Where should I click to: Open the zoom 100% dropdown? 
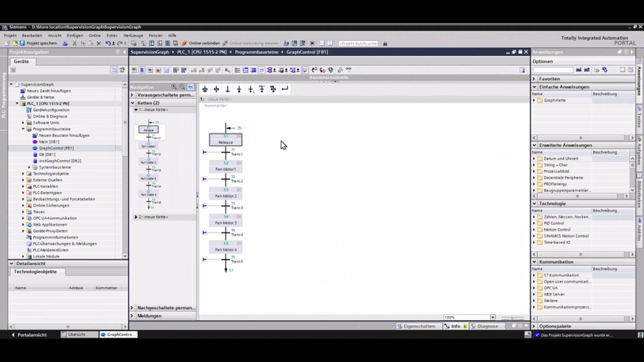point(493,317)
